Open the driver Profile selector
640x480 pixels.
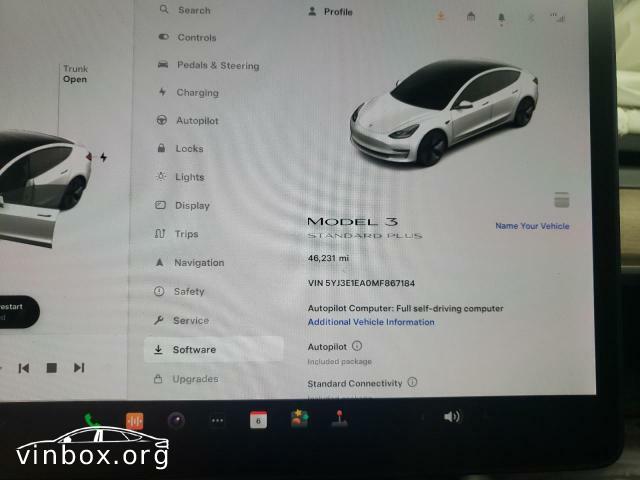pyautogui.click(x=330, y=12)
